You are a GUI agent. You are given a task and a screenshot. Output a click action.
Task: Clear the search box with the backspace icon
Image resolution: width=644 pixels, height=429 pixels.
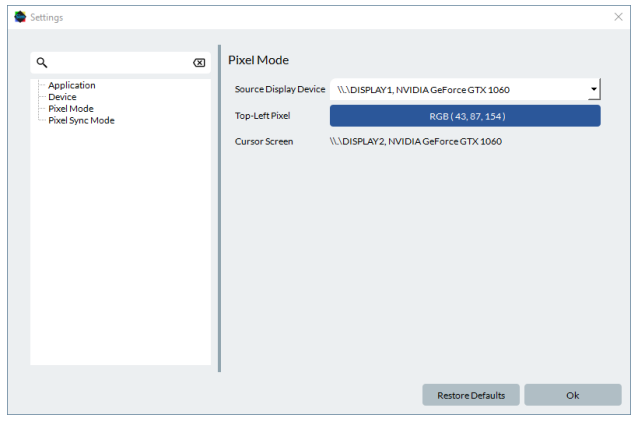point(199,63)
